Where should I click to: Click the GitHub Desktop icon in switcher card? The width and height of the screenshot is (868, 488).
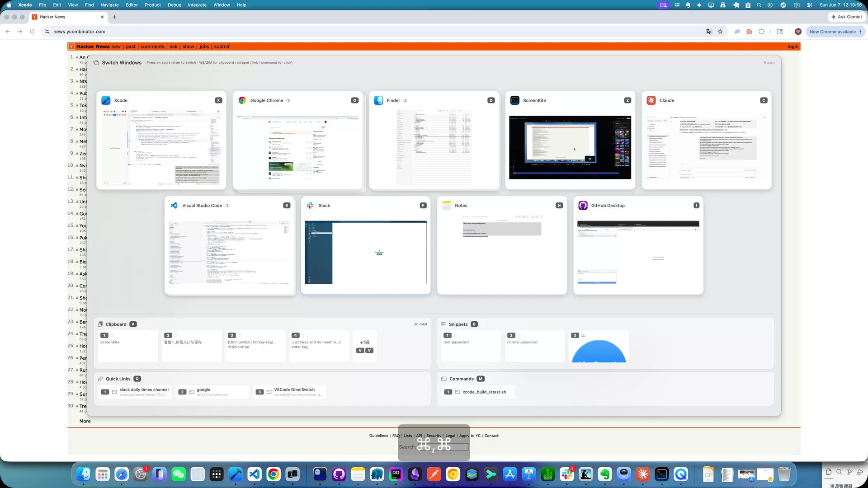pos(583,205)
